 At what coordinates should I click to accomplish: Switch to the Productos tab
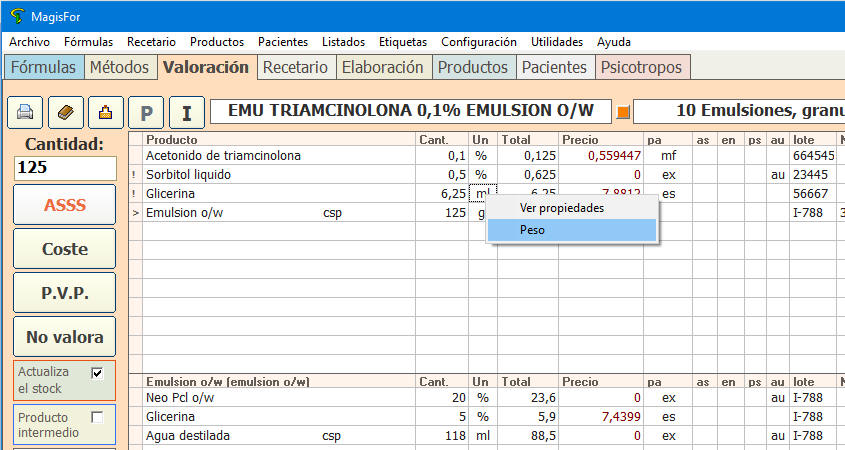pos(473,67)
